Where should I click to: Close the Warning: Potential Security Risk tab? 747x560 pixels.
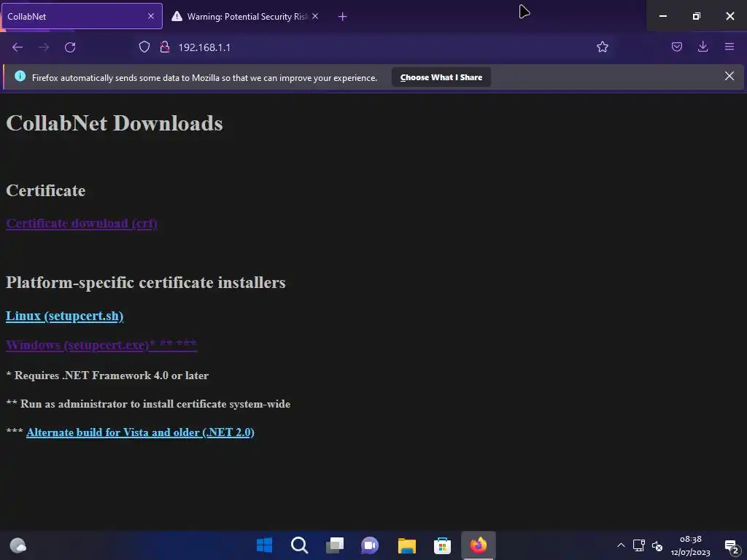click(315, 16)
